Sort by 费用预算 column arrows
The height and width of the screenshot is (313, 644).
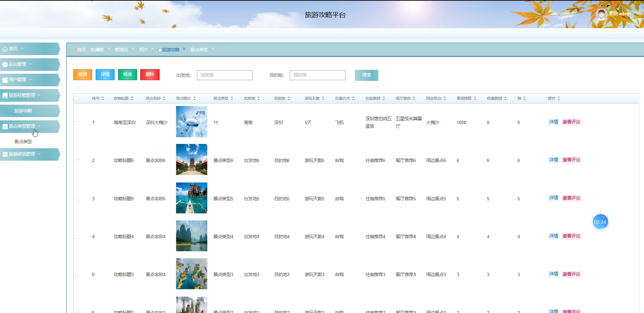point(475,98)
